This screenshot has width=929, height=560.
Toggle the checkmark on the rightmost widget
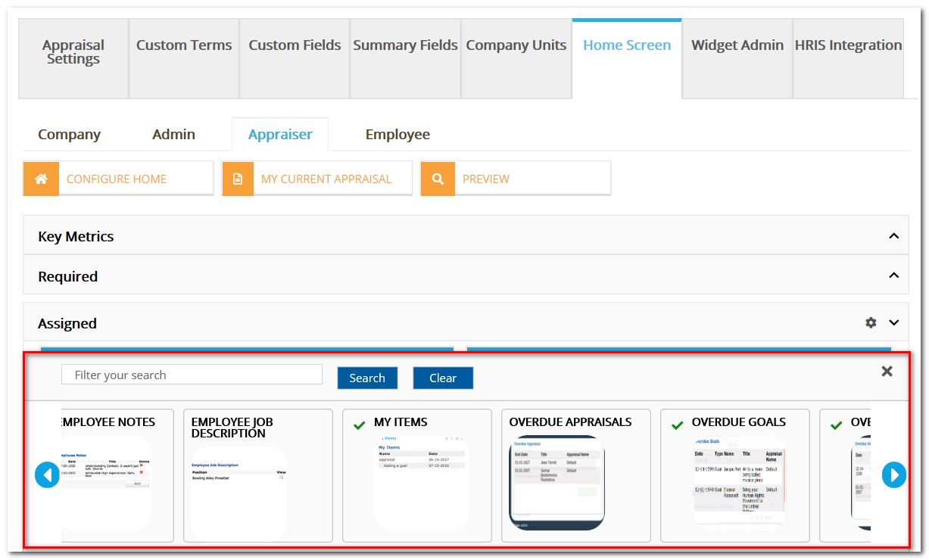tap(836, 425)
